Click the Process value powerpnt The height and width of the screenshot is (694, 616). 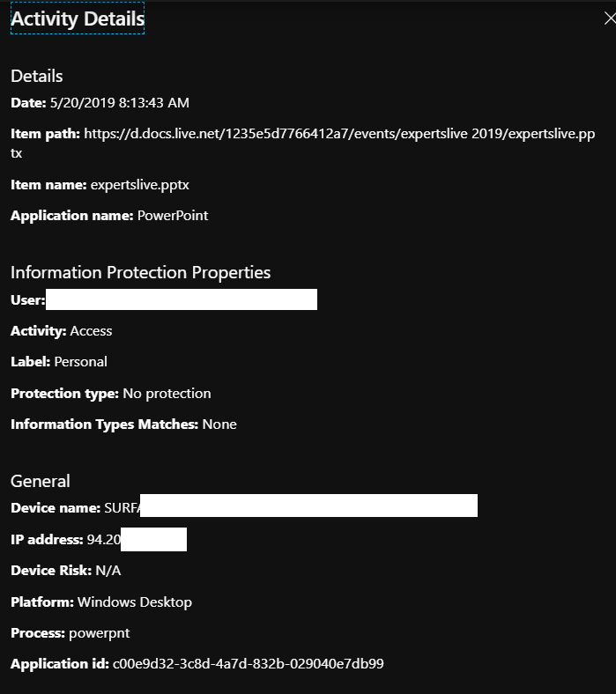pos(98,633)
